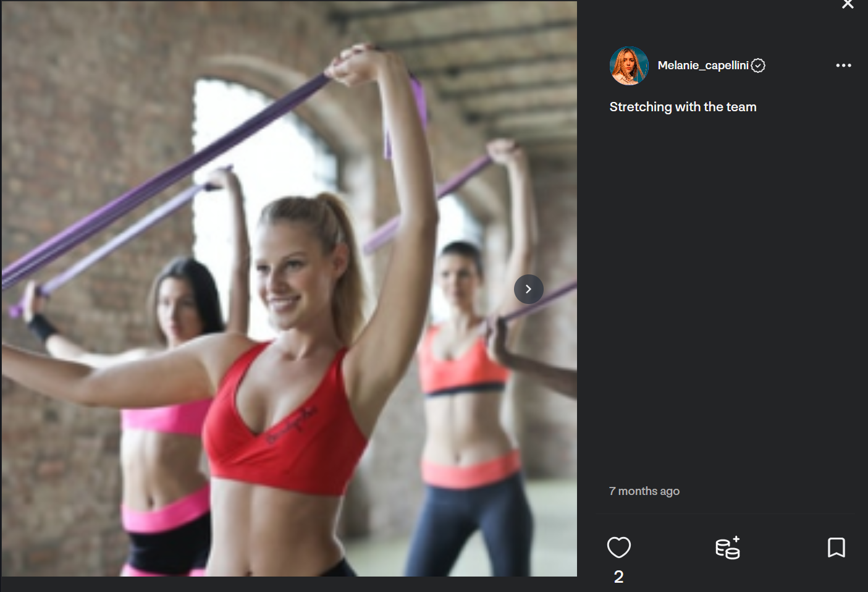This screenshot has height=592, width=868.
Task: Save the post with the bookmark icon
Action: (x=836, y=548)
